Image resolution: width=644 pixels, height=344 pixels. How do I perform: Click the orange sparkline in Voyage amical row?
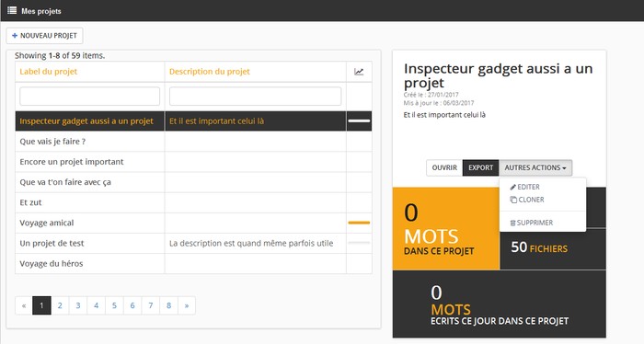point(359,223)
